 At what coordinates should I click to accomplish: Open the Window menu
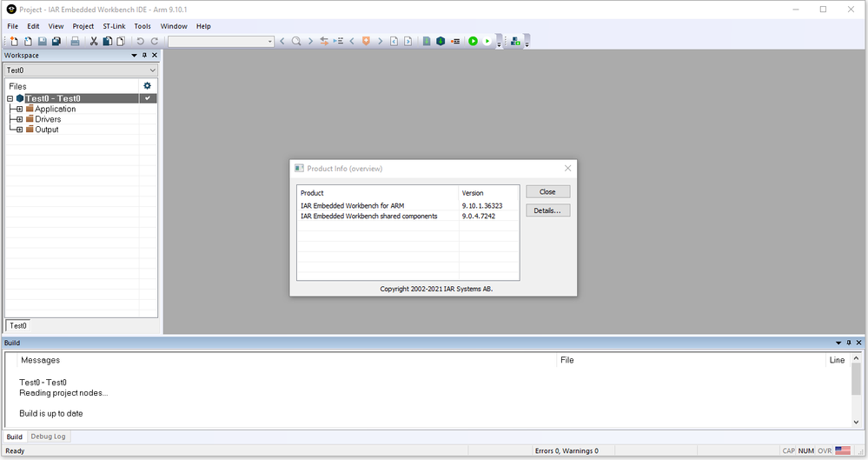point(174,26)
